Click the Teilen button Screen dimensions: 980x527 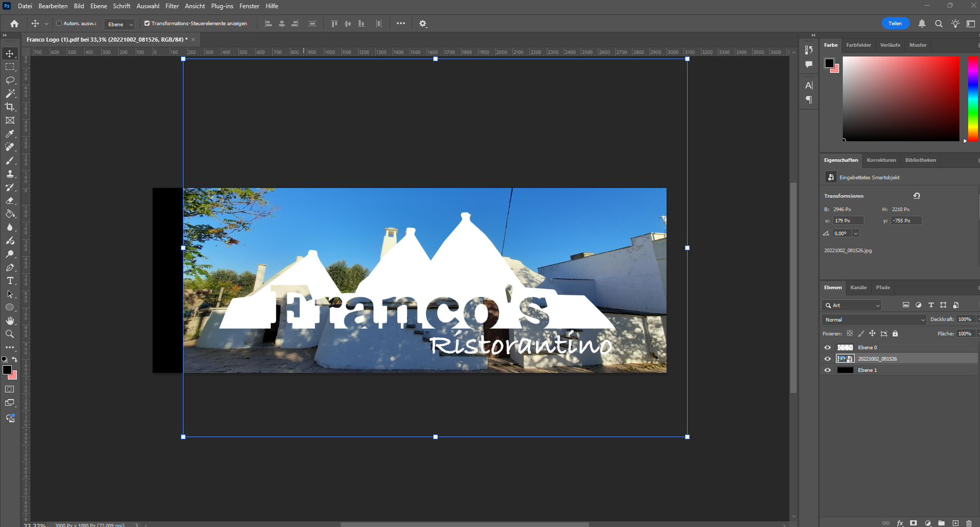tap(895, 24)
